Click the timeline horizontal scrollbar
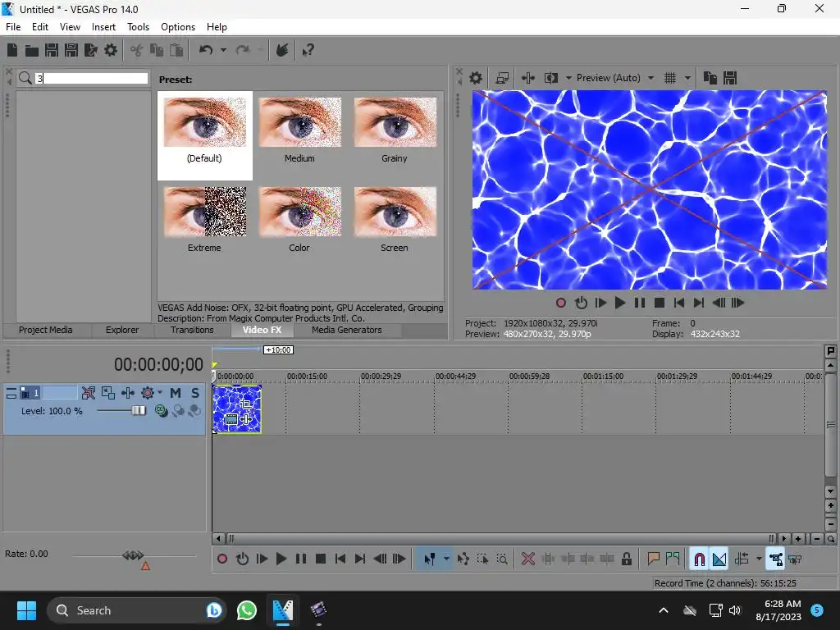 (x=500, y=539)
